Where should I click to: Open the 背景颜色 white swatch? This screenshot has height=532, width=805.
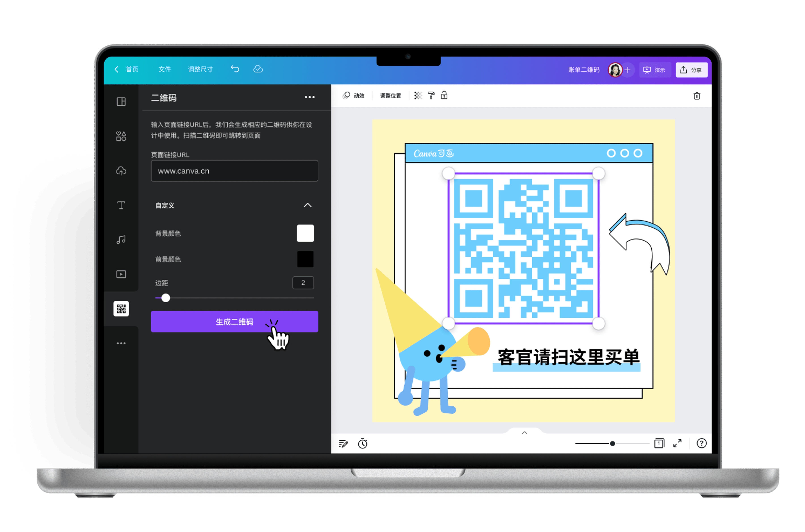click(305, 233)
